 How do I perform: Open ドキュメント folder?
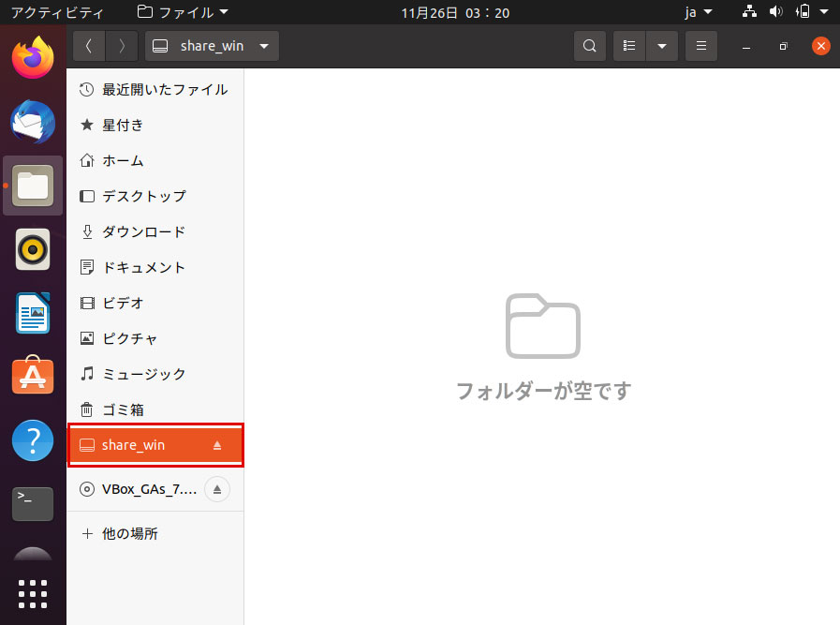click(x=155, y=267)
